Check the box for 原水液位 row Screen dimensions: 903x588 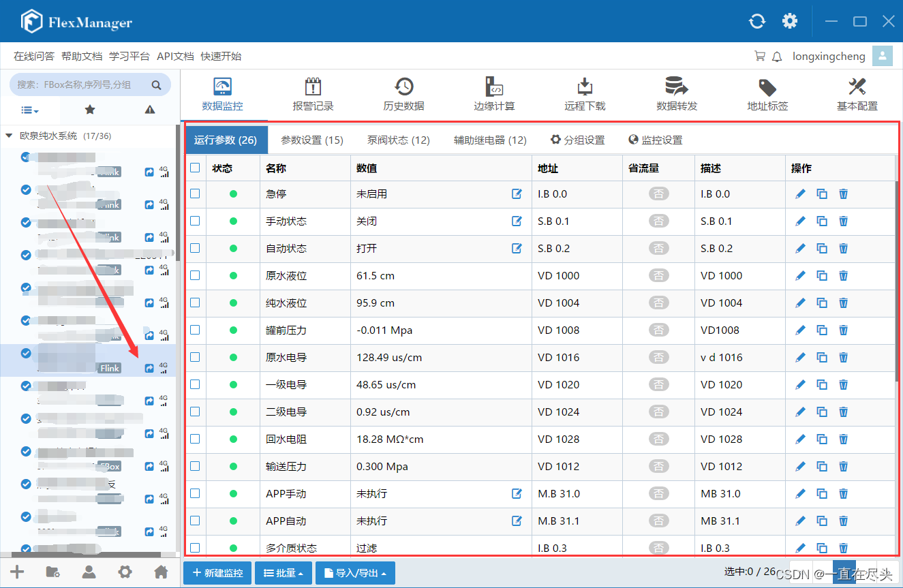pos(195,275)
